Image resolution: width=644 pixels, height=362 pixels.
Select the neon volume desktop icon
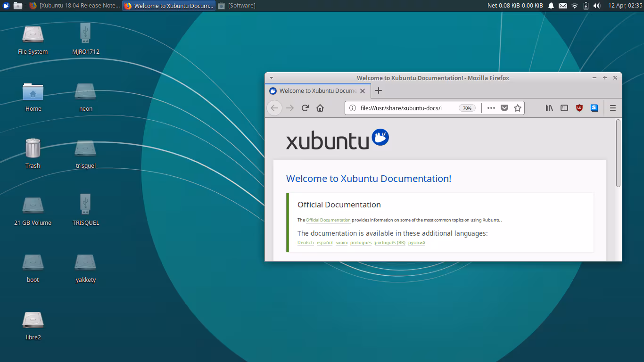(86, 97)
